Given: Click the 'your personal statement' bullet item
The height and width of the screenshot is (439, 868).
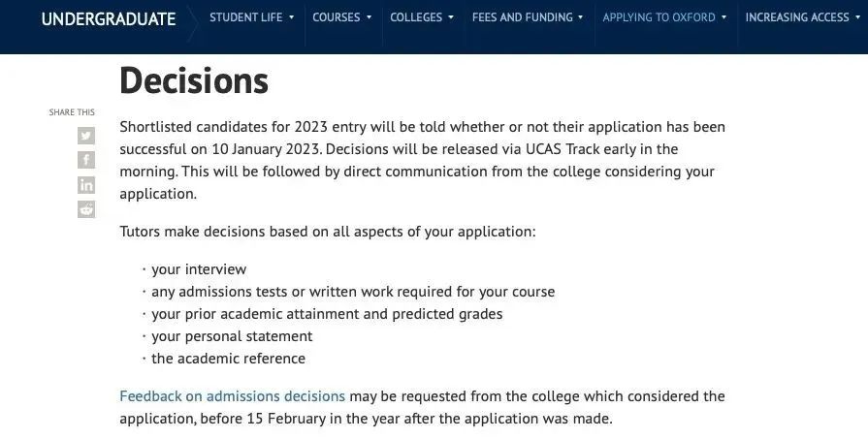Looking at the screenshot, I should coord(232,336).
